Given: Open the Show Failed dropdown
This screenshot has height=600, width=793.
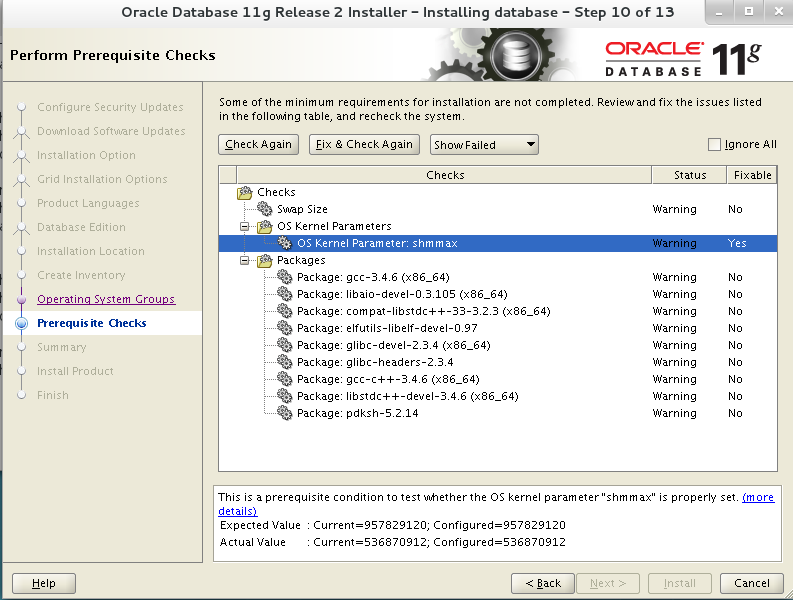Looking at the screenshot, I should (484, 145).
